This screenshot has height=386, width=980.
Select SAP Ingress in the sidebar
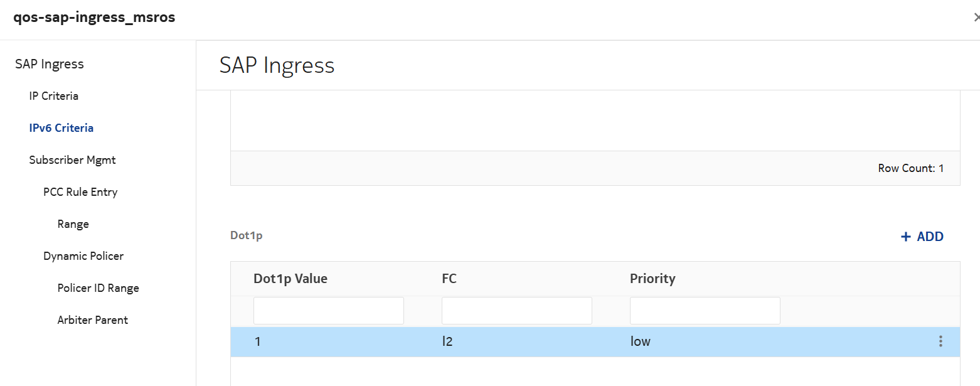(50, 64)
